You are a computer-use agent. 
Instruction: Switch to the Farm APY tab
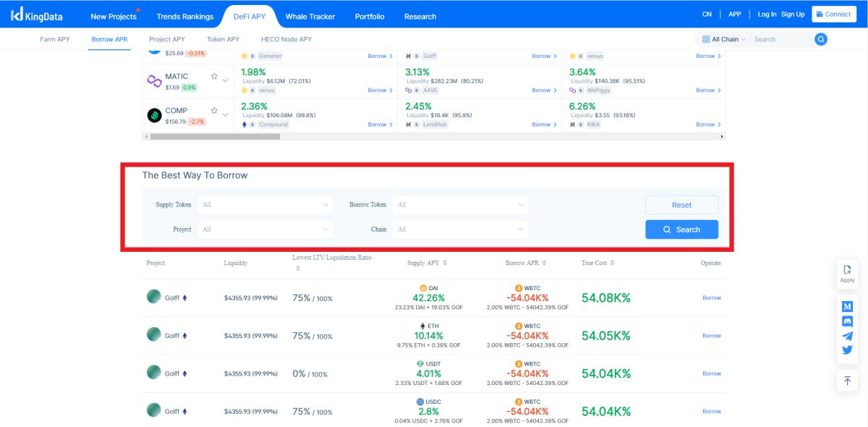55,39
